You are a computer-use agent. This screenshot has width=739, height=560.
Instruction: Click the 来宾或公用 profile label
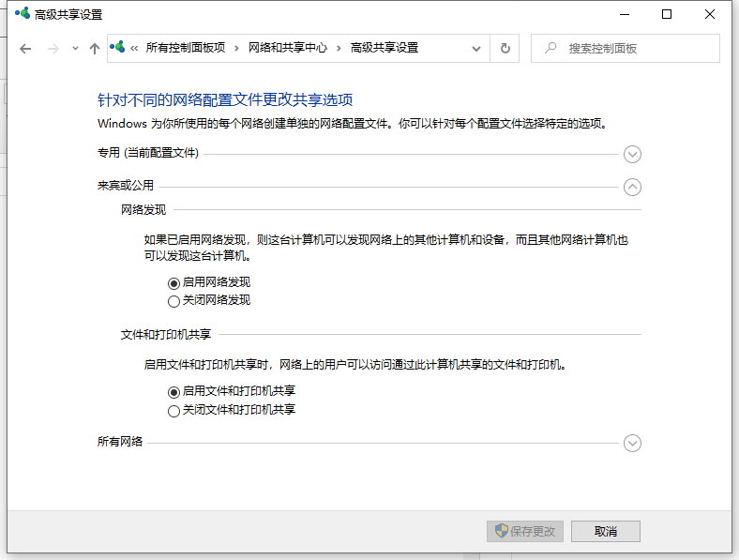(x=126, y=185)
